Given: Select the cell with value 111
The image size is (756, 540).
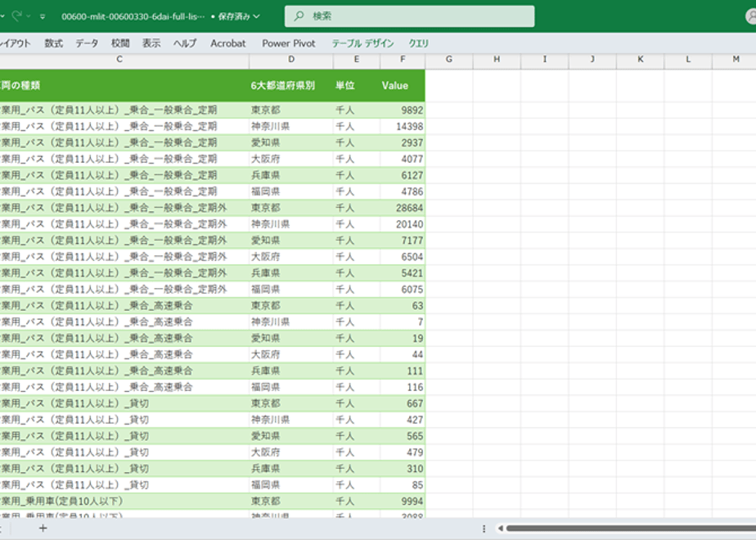Looking at the screenshot, I should point(403,371).
